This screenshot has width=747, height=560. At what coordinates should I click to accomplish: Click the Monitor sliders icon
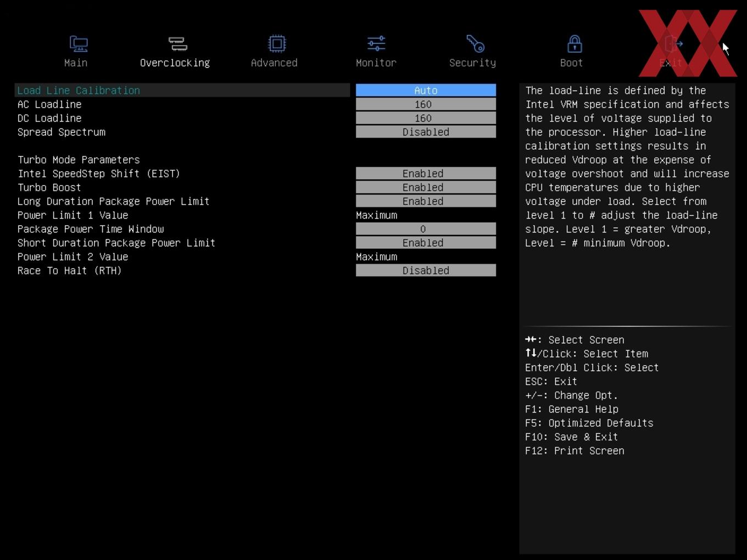[x=376, y=43]
